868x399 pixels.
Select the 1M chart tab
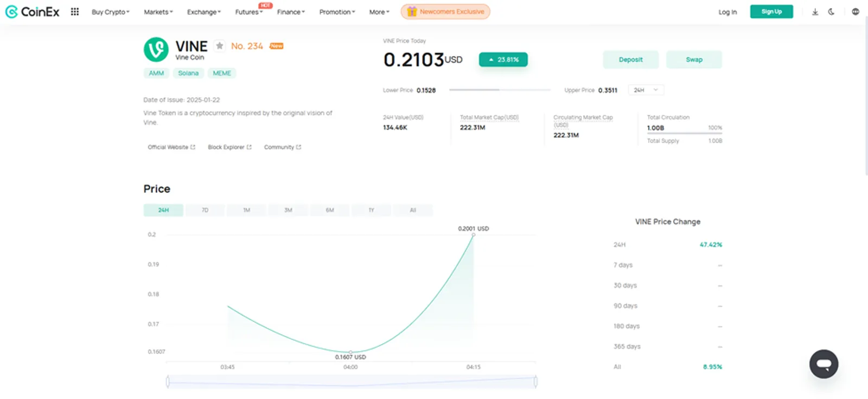[246, 210]
